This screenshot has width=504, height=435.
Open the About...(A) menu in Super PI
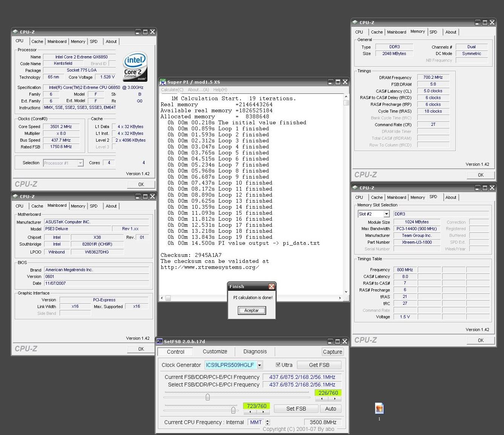tap(198, 90)
